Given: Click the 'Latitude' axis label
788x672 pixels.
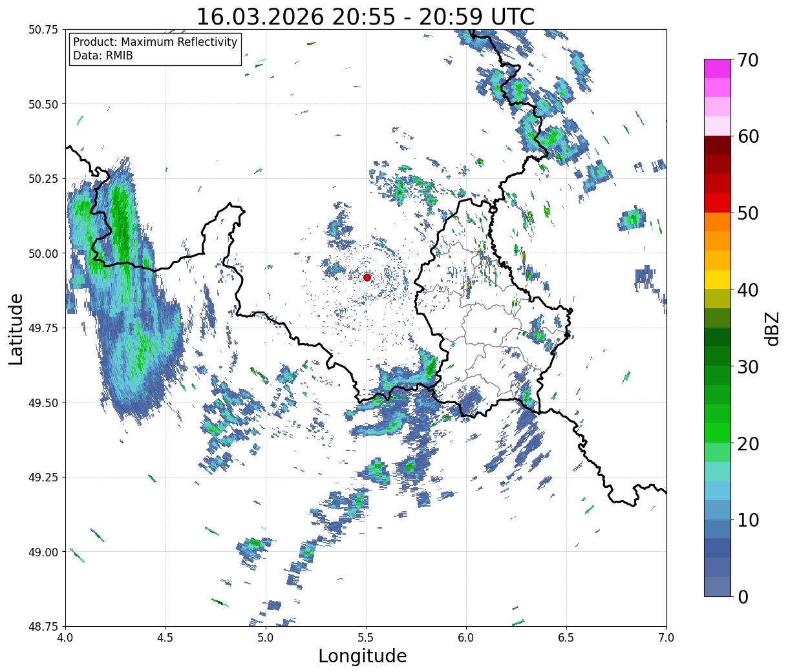Looking at the screenshot, I should [x=16, y=329].
